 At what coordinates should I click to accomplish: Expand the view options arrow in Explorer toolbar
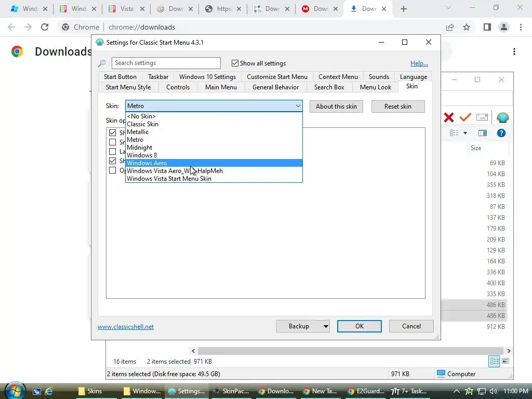click(465, 133)
